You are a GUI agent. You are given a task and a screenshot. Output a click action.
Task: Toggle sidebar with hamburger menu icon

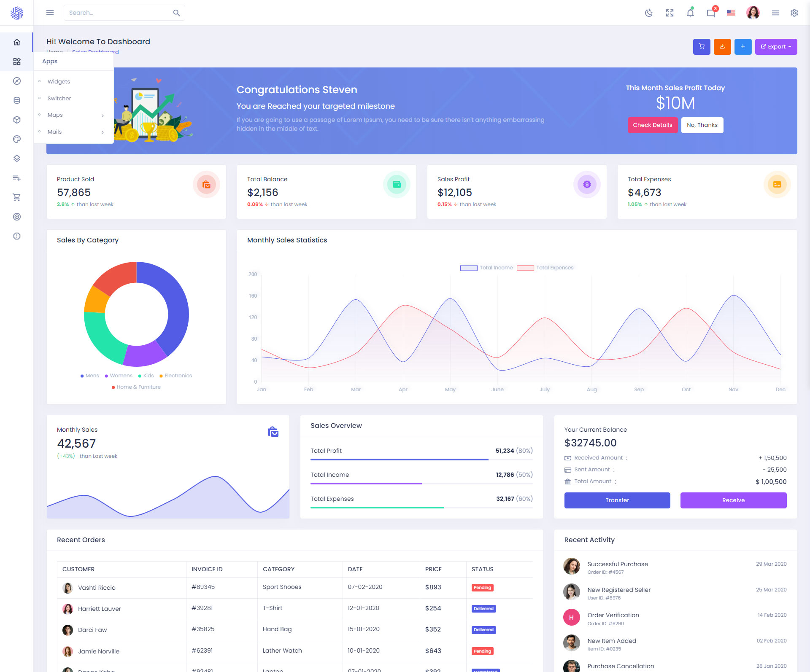(x=50, y=13)
